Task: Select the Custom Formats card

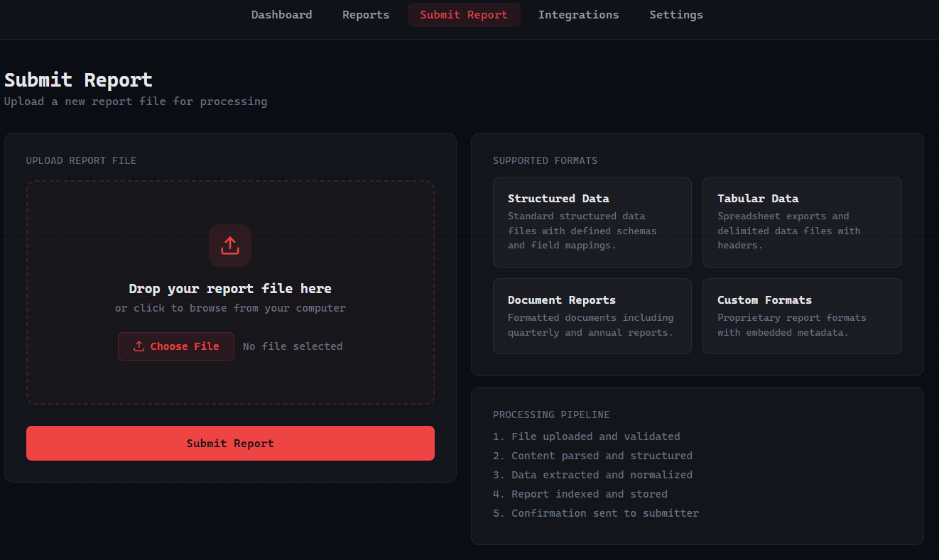Action: [x=802, y=316]
